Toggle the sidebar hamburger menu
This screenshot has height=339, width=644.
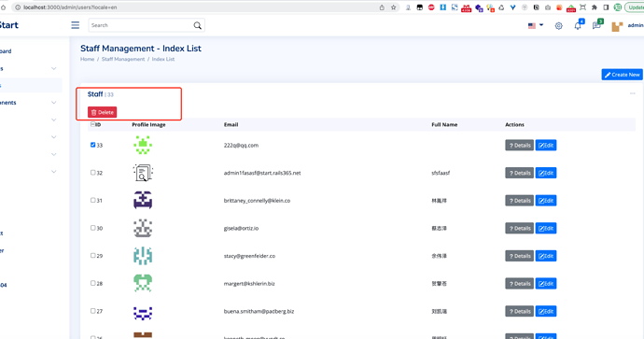pos(76,25)
